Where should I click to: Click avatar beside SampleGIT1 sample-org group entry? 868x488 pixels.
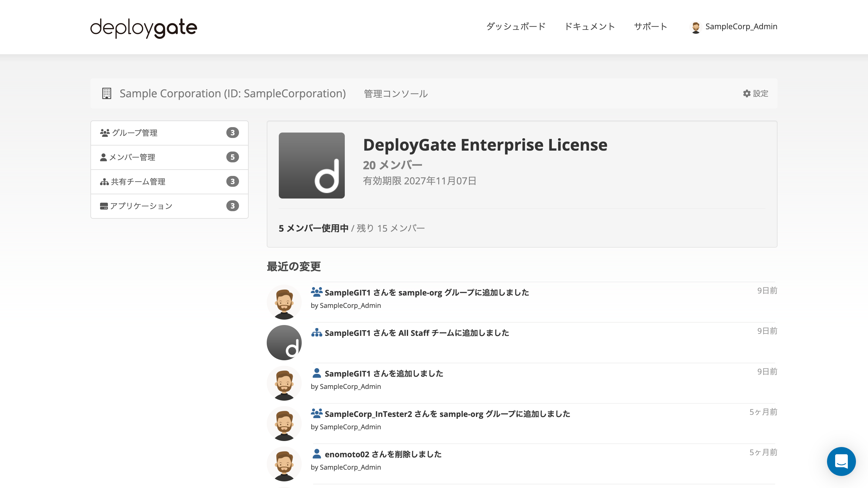click(x=284, y=302)
